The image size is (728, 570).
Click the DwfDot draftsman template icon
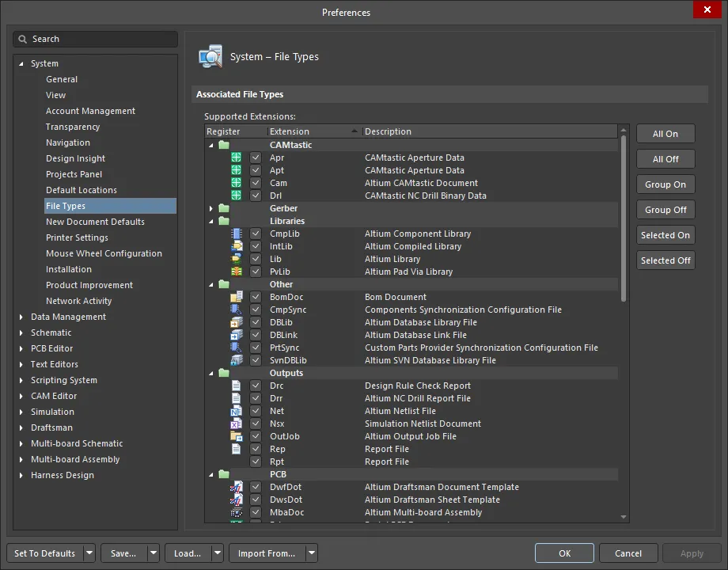tap(237, 487)
